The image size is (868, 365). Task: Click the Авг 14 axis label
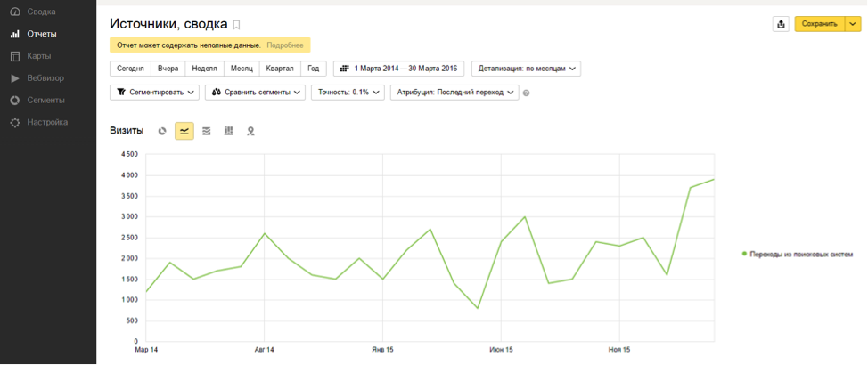pyautogui.click(x=264, y=350)
